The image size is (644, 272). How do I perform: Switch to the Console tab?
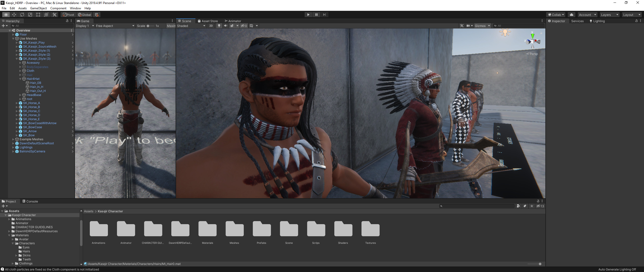(30, 201)
